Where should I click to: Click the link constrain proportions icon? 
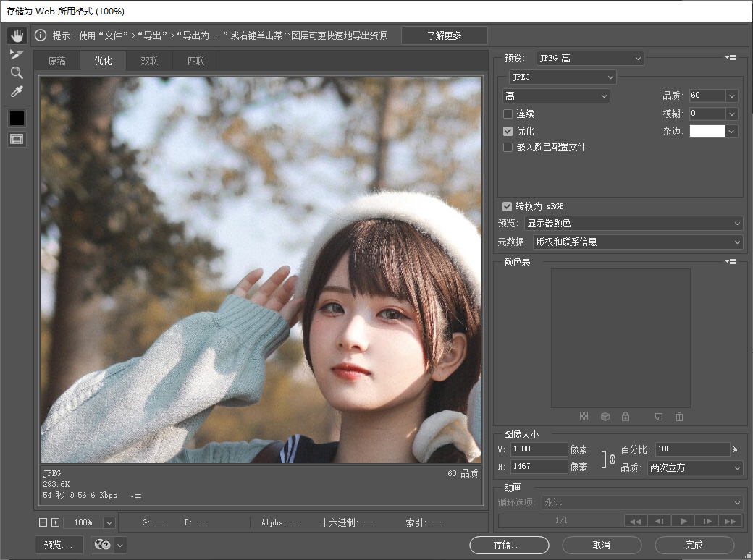pyautogui.click(x=612, y=459)
